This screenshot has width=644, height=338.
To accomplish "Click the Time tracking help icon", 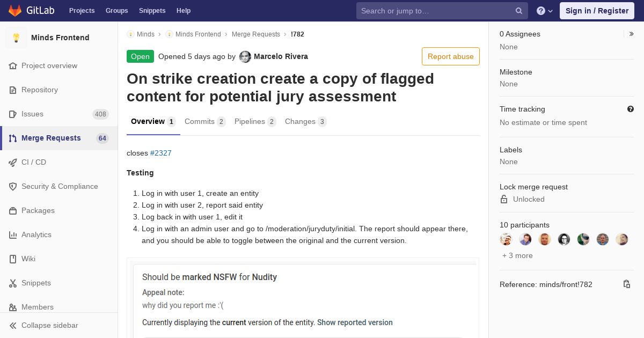I will coord(631,109).
